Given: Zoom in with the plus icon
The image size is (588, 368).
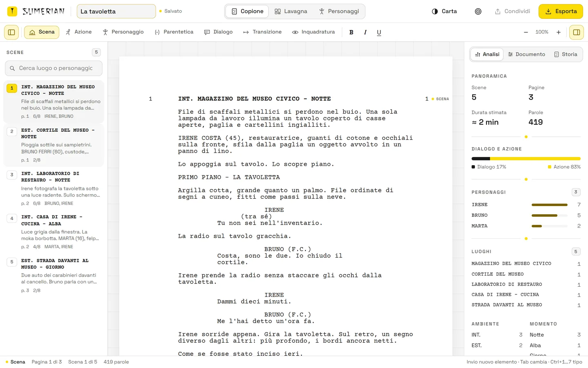Looking at the screenshot, I should [x=558, y=32].
